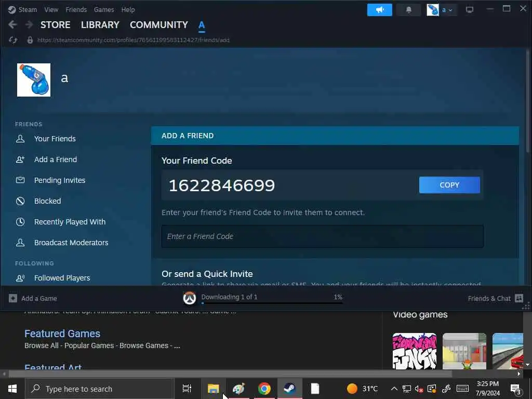This screenshot has height=399, width=532.
Task: Switch to Big Picture mode icon
Action: coord(470,10)
